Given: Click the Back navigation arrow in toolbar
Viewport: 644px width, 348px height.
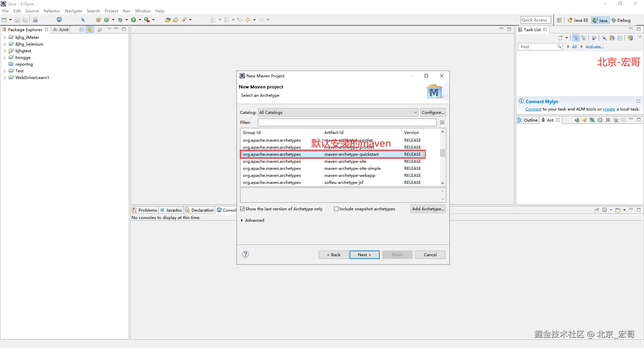Looking at the screenshot, I should pos(248,20).
